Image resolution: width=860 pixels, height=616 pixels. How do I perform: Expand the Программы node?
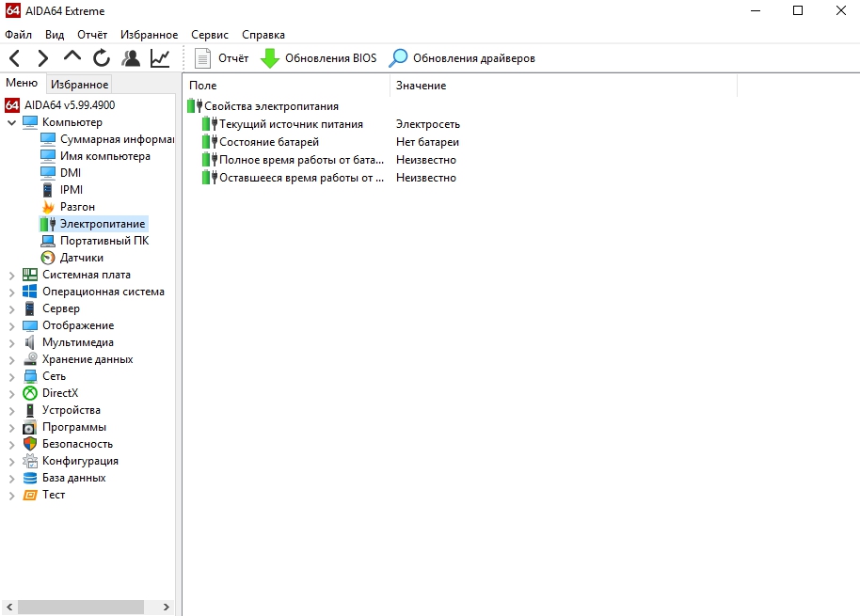tap(11, 428)
